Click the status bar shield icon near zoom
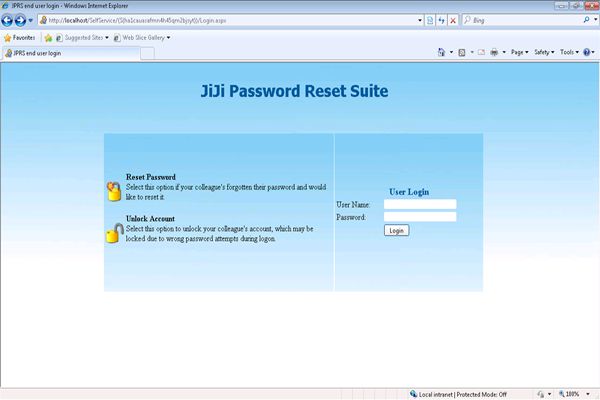 (x=540, y=394)
